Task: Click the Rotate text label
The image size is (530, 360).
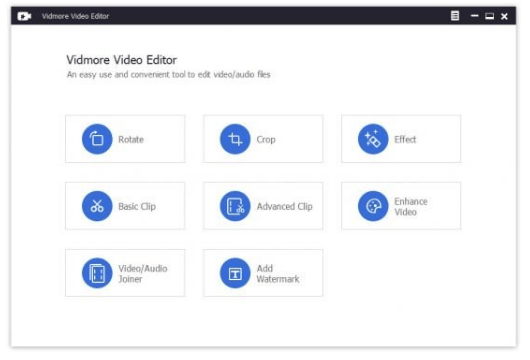Action: pyautogui.click(x=131, y=139)
